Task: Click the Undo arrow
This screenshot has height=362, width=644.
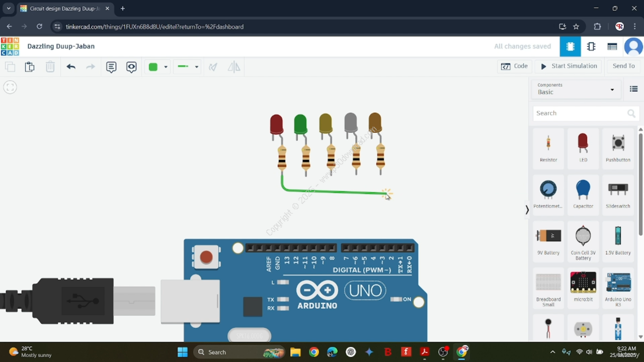Action: [71, 66]
